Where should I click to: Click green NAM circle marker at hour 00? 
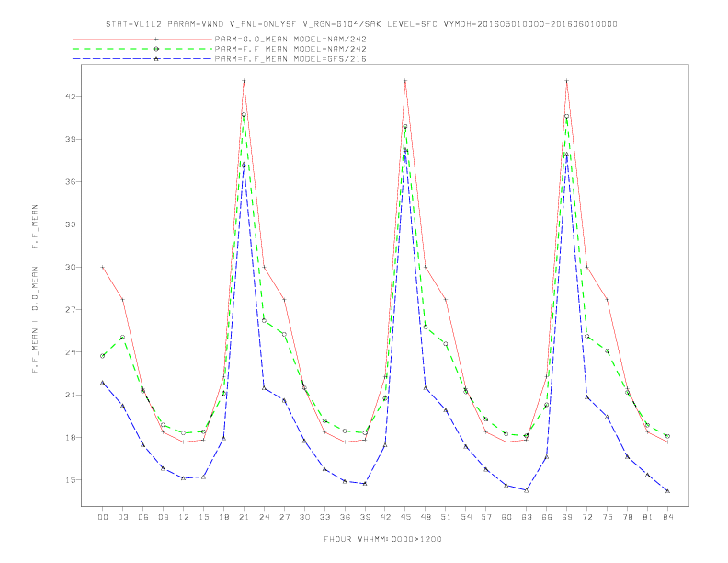click(103, 356)
